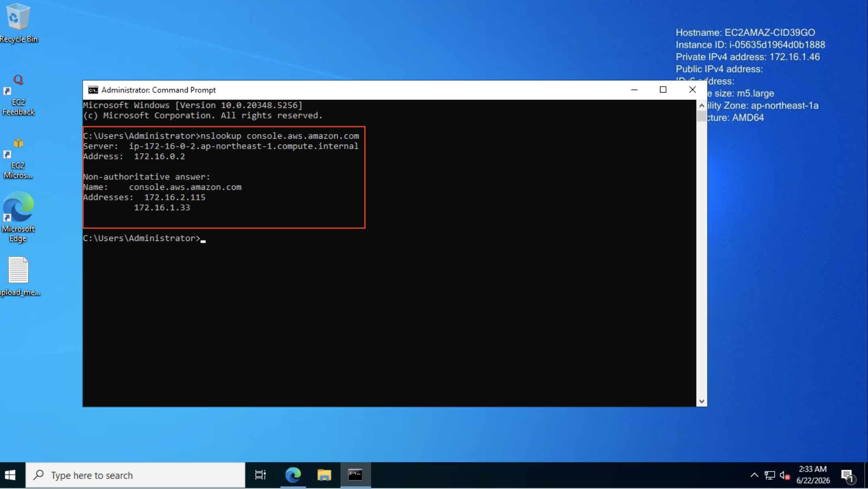
Task: Select the upload_me text file icon
Action: (19, 276)
